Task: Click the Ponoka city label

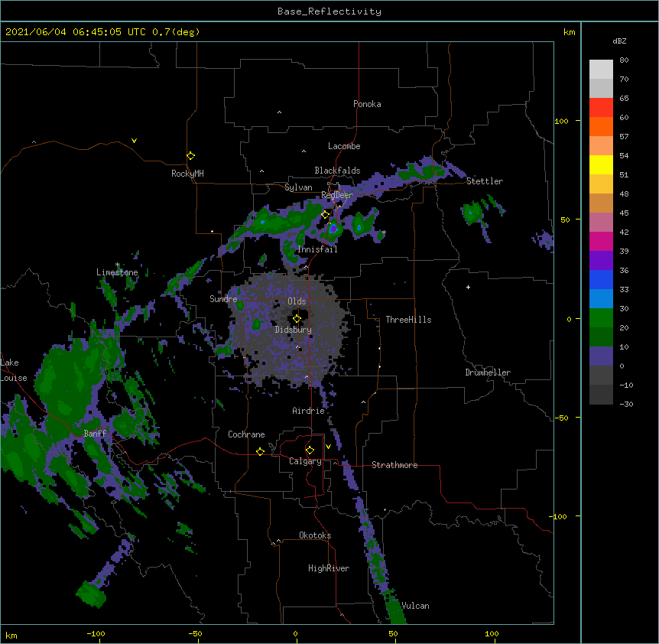Action: coord(367,104)
